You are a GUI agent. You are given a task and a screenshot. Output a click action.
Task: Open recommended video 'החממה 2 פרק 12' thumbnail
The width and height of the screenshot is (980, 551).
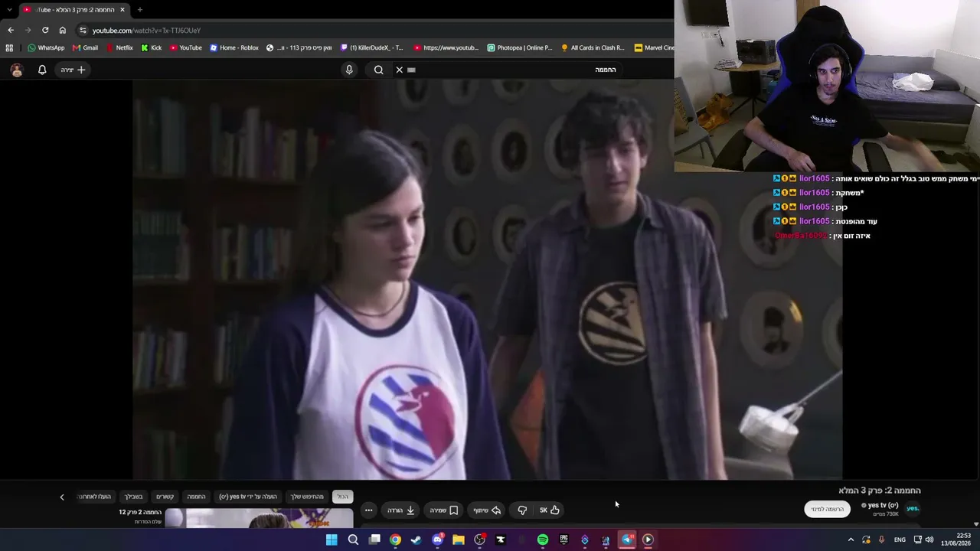260,518
